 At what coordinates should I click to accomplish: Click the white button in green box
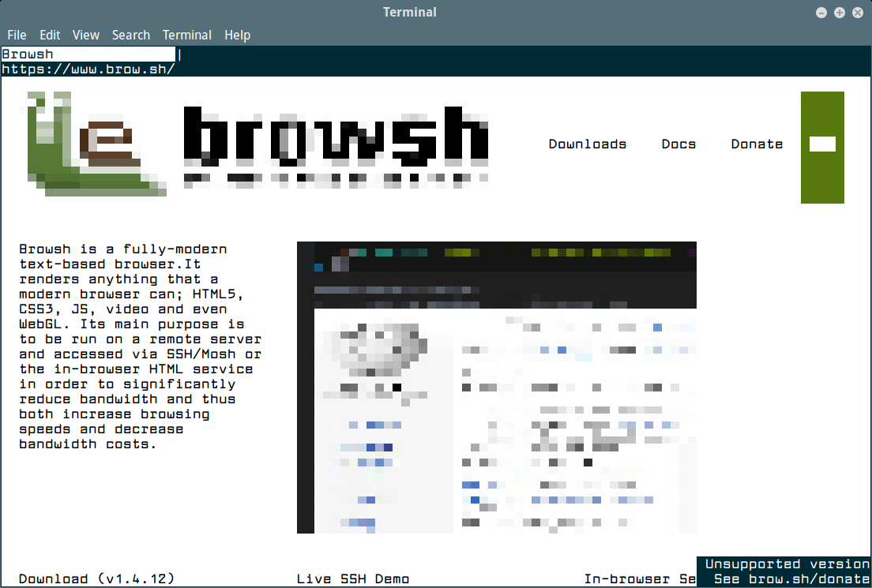point(822,144)
